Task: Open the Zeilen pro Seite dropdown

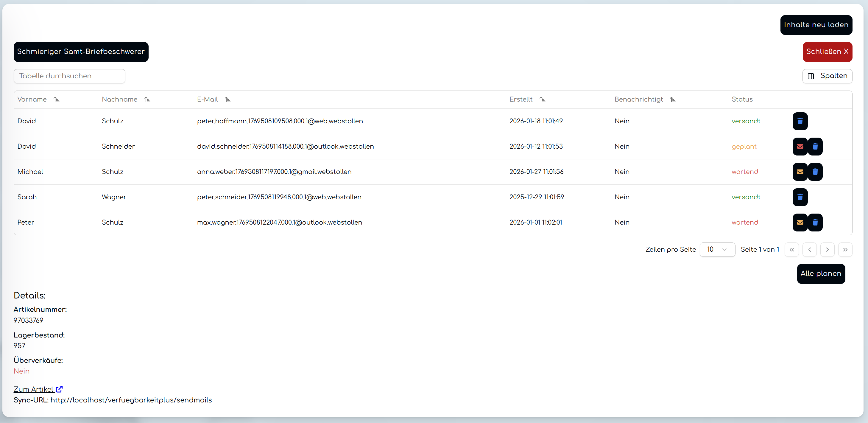Action: pyautogui.click(x=717, y=249)
